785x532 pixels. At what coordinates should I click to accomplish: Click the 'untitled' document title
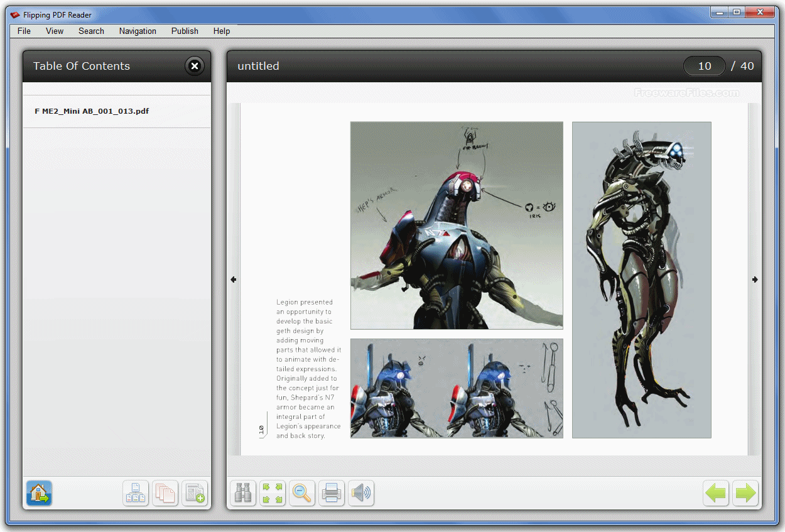coord(258,66)
